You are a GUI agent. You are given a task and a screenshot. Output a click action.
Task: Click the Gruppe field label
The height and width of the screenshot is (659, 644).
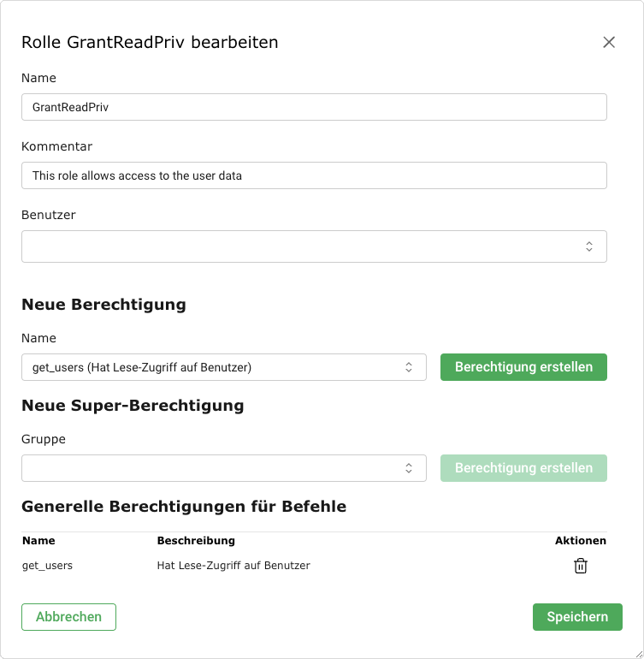44,439
